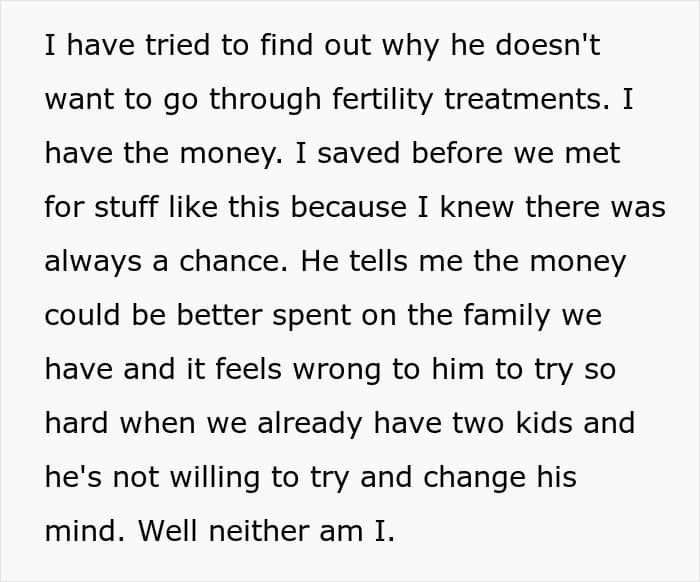The image size is (700, 582).
Task: Click the word "stuff" in the paragraph
Action: pyautogui.click(x=126, y=207)
